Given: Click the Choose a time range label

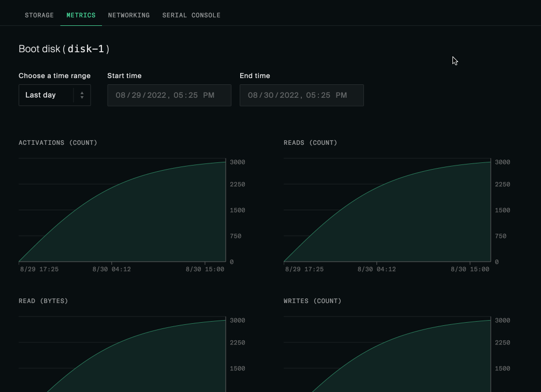Looking at the screenshot, I should click(54, 76).
